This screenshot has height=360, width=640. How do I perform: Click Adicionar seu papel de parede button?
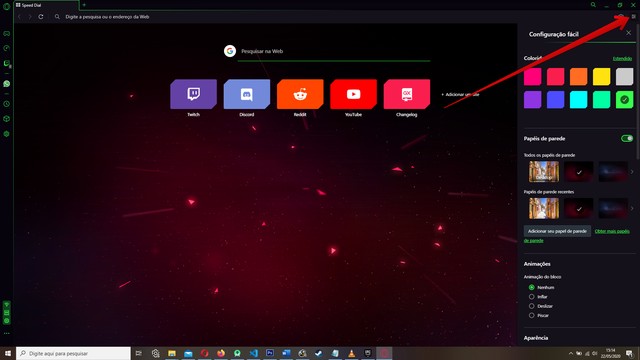(x=557, y=231)
